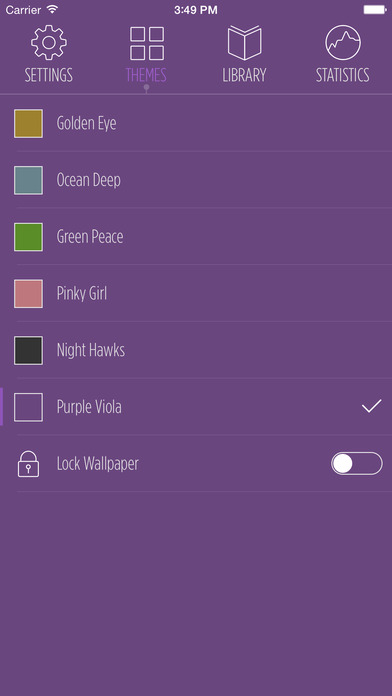This screenshot has width=392, height=696.
Task: Tap the Purple Viola swatch square
Action: click(28, 407)
